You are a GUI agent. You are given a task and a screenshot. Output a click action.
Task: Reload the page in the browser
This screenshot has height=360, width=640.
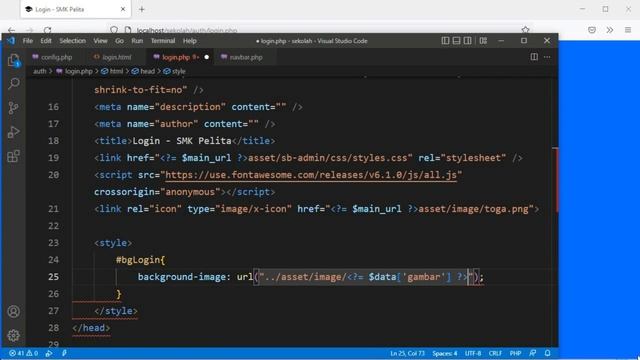(47, 30)
